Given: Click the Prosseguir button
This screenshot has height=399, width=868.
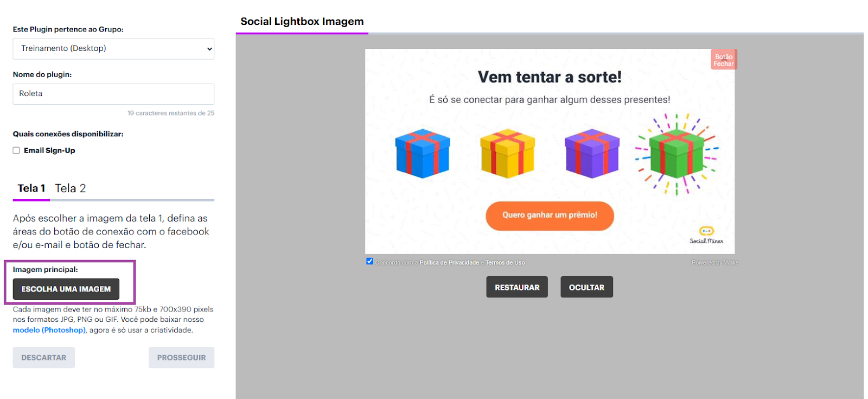Looking at the screenshot, I should click(x=182, y=358).
